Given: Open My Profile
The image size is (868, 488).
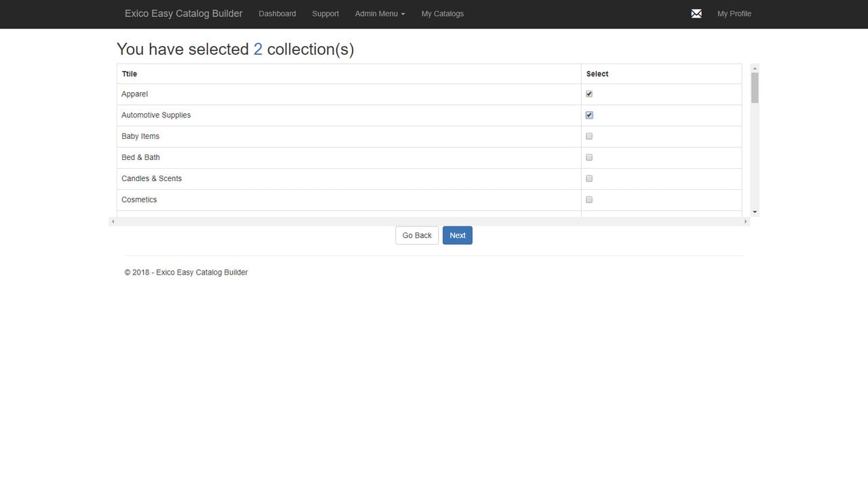Looking at the screenshot, I should pos(734,14).
